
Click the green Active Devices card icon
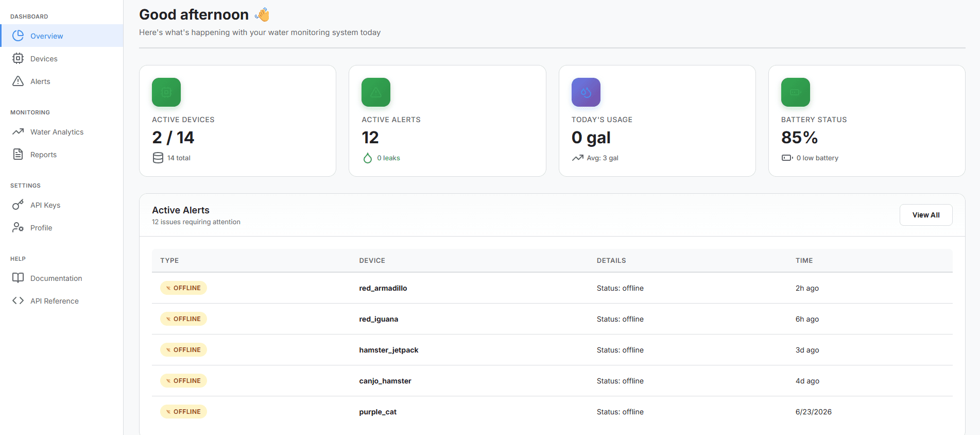click(x=166, y=92)
